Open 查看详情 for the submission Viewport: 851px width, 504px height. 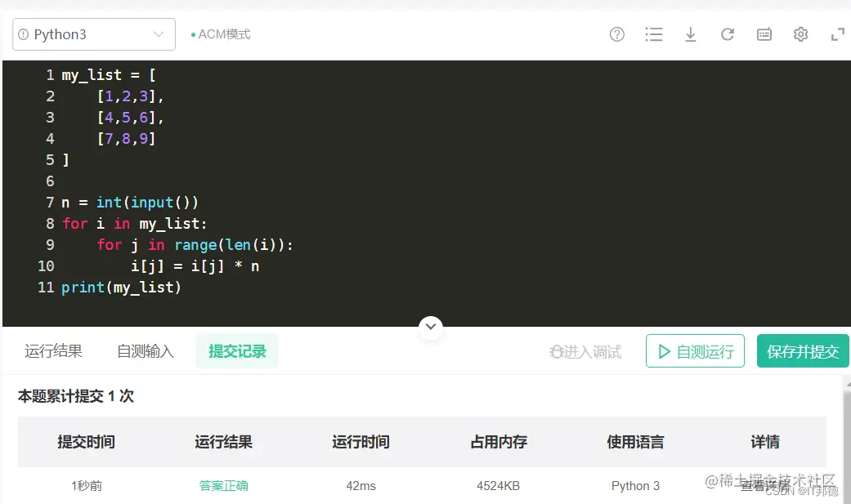[x=764, y=485]
